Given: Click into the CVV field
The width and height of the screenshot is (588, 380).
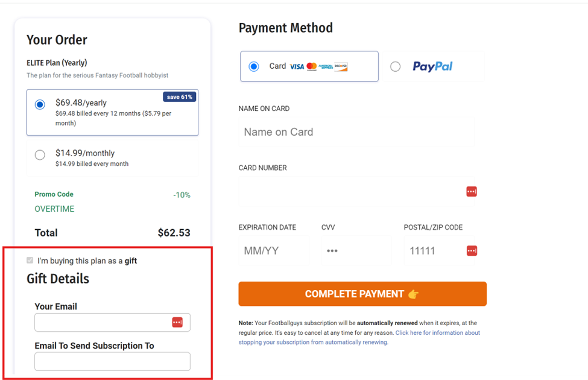Looking at the screenshot, I should 356,250.
